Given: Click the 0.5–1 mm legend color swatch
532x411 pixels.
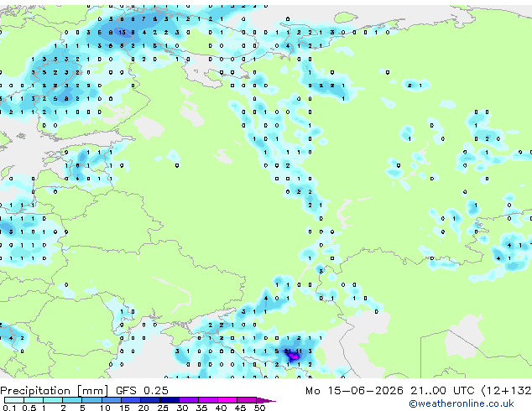Looking at the screenshot, I should [34, 400].
